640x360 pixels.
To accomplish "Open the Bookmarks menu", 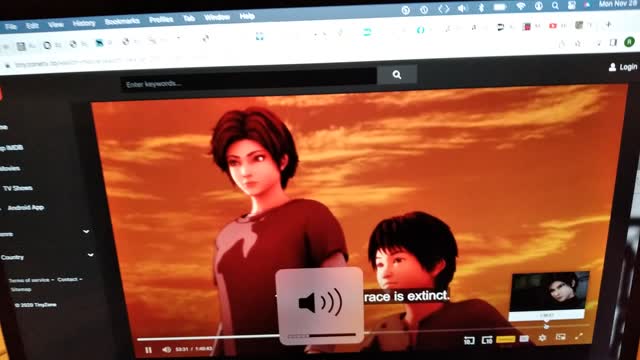I will tap(122, 21).
